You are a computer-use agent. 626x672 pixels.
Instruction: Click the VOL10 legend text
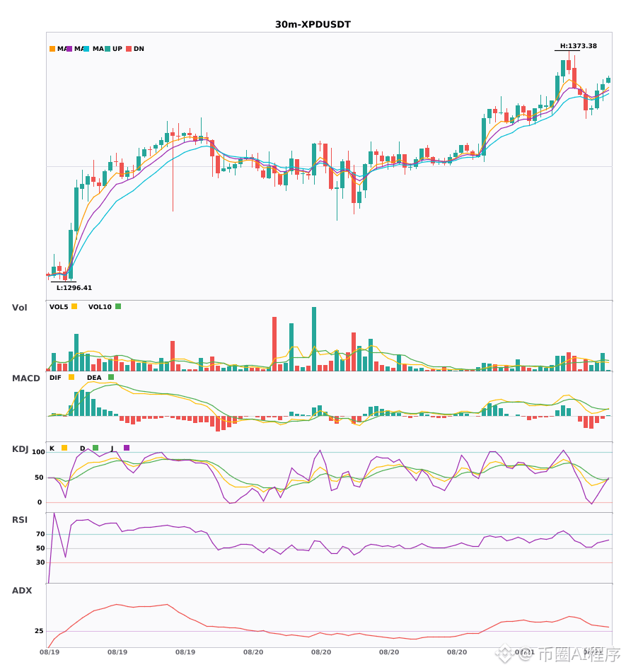(x=100, y=307)
